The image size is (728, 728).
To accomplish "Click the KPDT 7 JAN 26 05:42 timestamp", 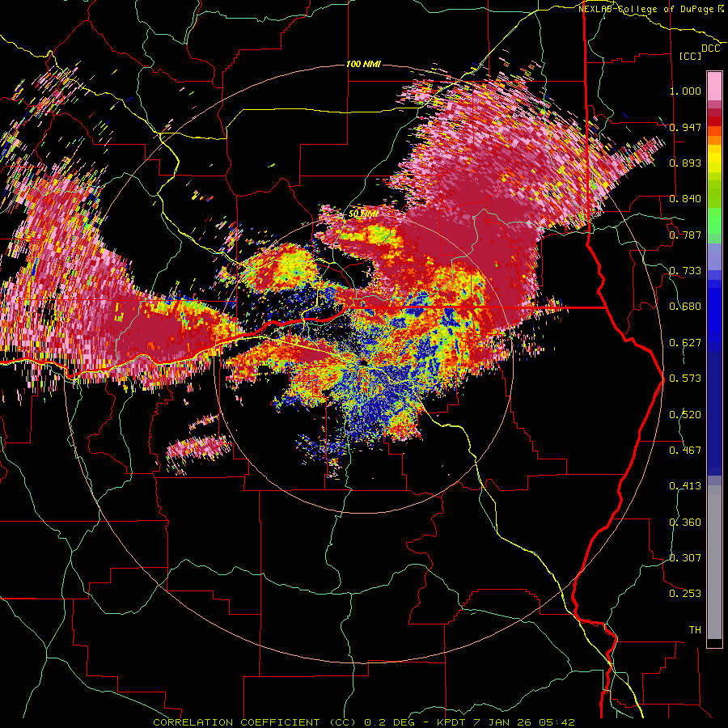I will pyautogui.click(x=506, y=722).
